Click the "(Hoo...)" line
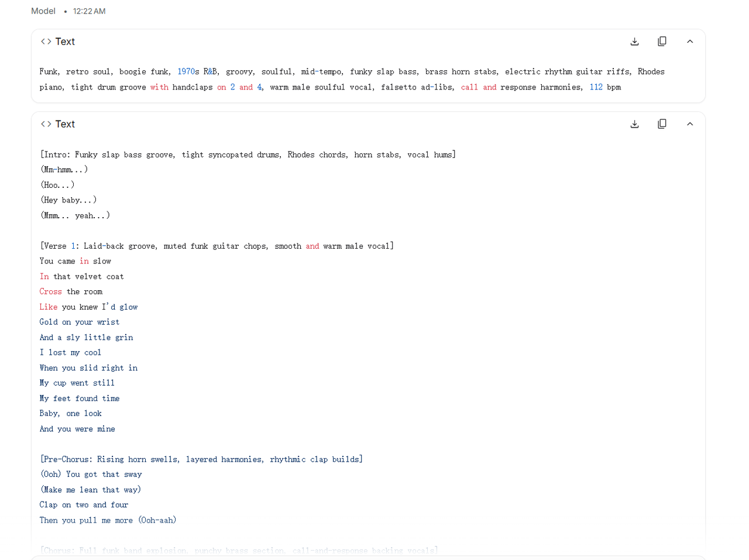Image resolution: width=749 pixels, height=560 pixels. (x=57, y=185)
